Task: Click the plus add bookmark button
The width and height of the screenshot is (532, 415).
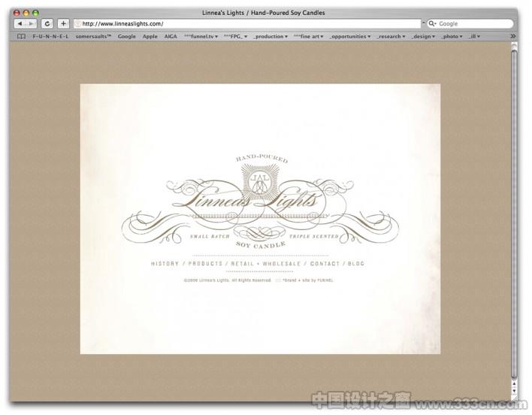Action: [63, 24]
